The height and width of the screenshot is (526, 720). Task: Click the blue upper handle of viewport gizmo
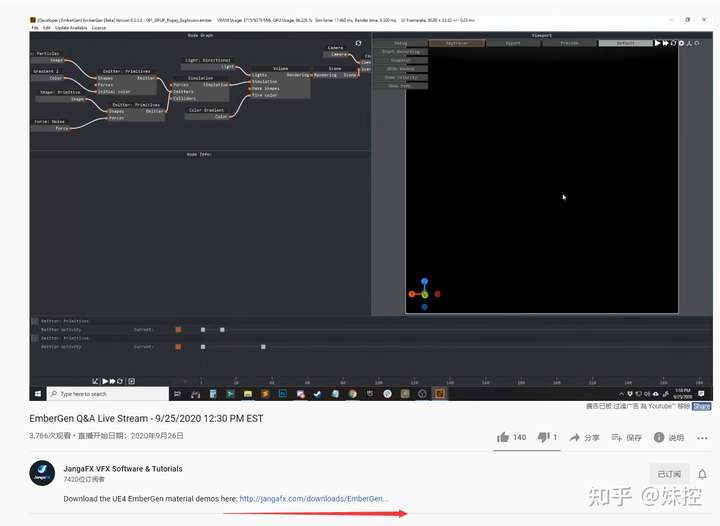pos(425,281)
